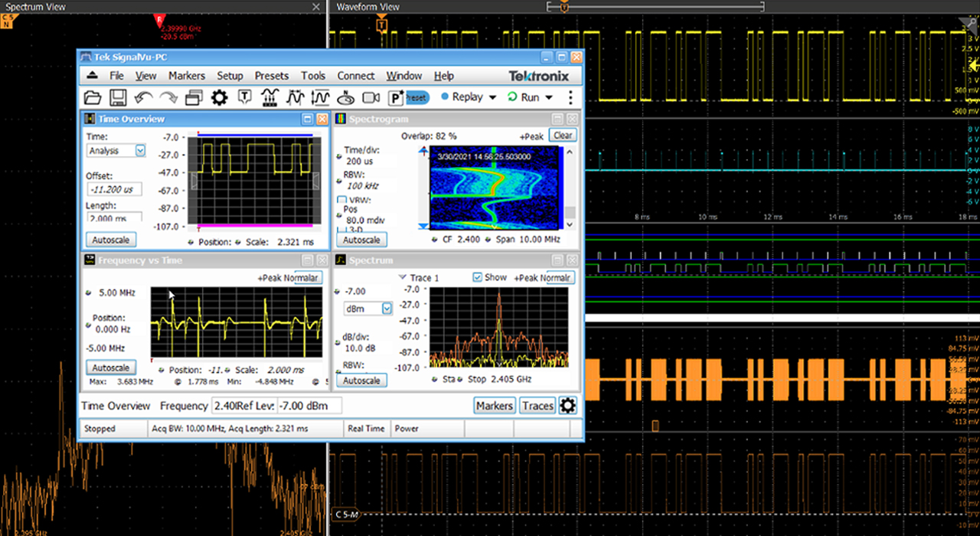Enable the VRW checkbox in the Spectrogram panel
980x536 pixels.
click(341, 199)
